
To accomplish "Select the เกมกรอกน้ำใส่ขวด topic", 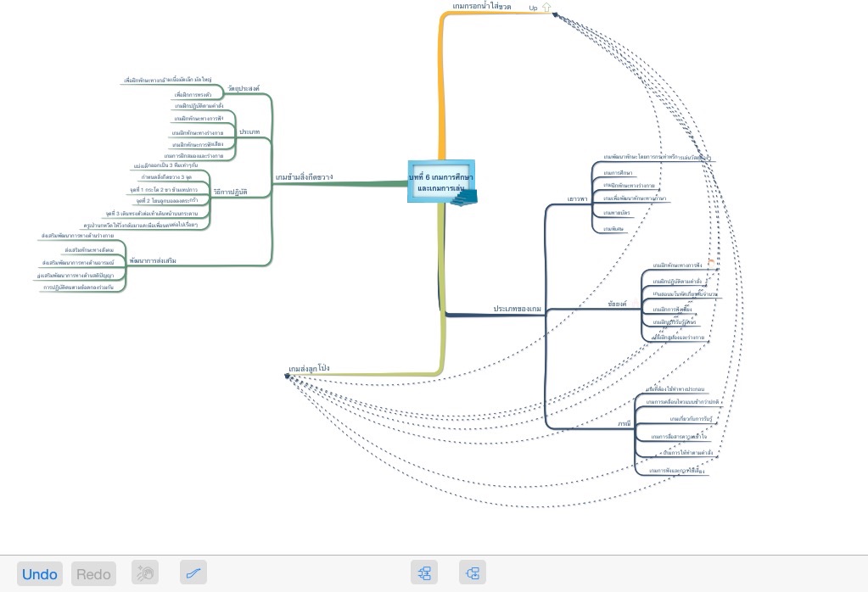I will click(x=482, y=7).
